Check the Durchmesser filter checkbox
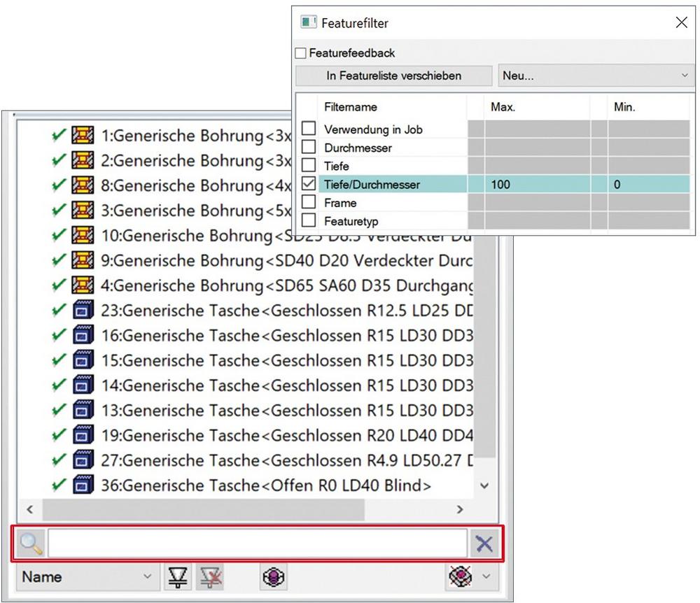 pos(309,148)
